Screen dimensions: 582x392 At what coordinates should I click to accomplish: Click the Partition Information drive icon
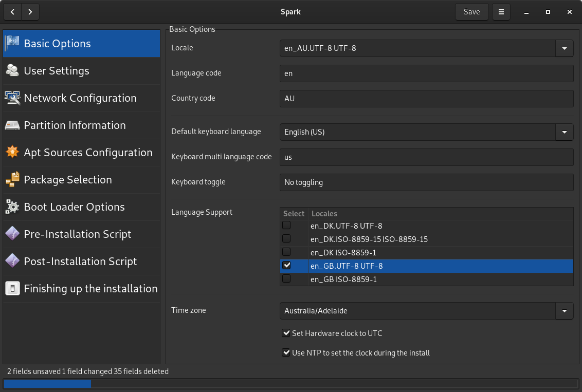point(12,125)
